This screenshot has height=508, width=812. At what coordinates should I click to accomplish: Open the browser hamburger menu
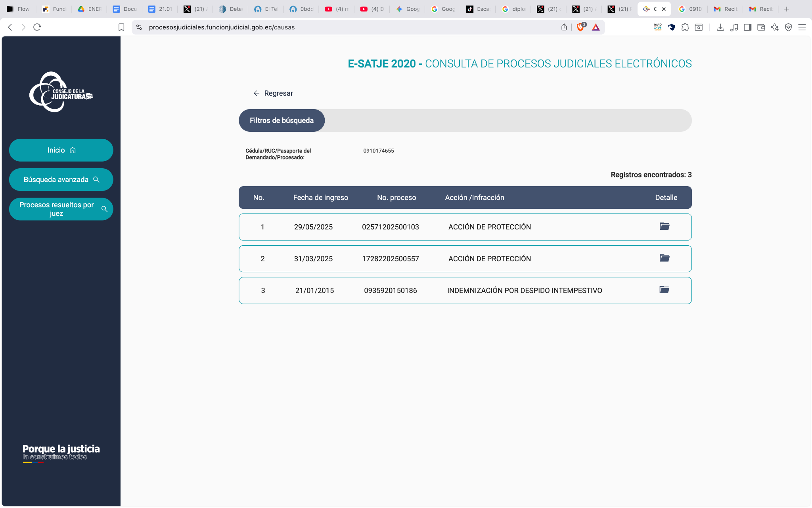802,27
